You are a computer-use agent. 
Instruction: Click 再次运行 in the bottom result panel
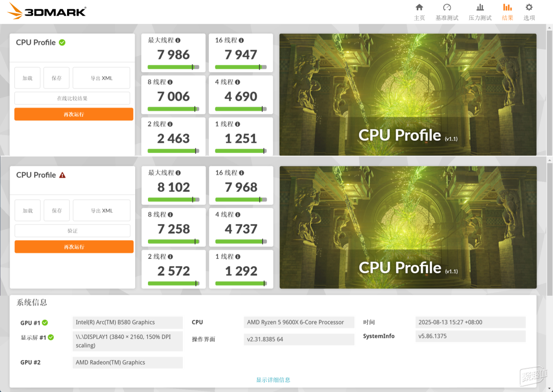74,247
